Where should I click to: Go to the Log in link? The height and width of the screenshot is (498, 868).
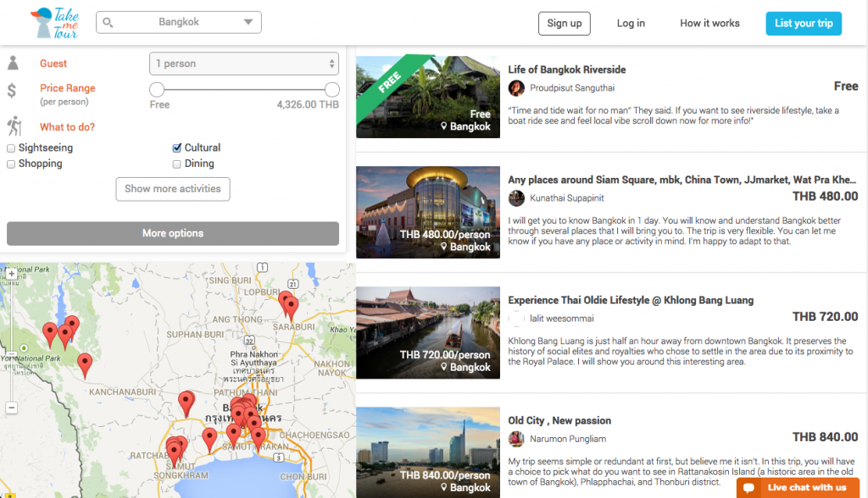(x=631, y=24)
